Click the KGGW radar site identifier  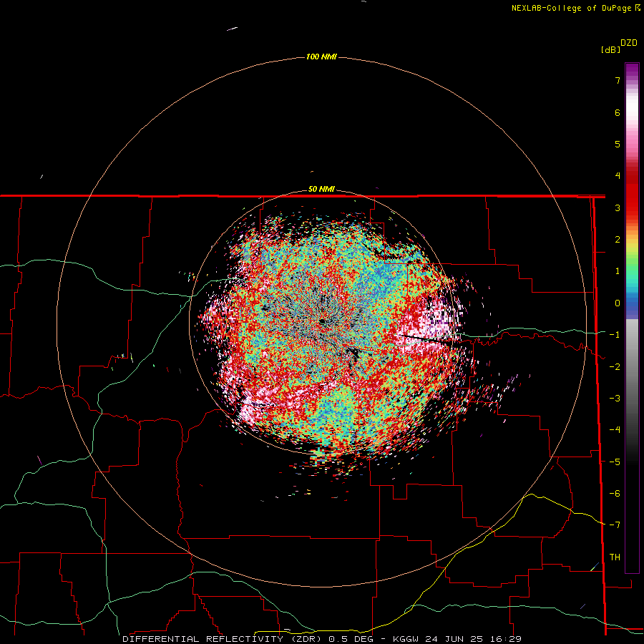[x=406, y=639]
